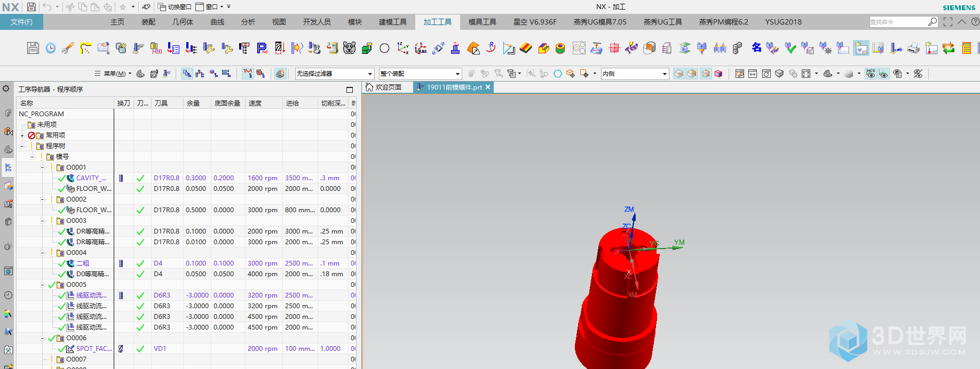Click the green check tool verify icon
The image size is (980, 369).
pos(791,48)
